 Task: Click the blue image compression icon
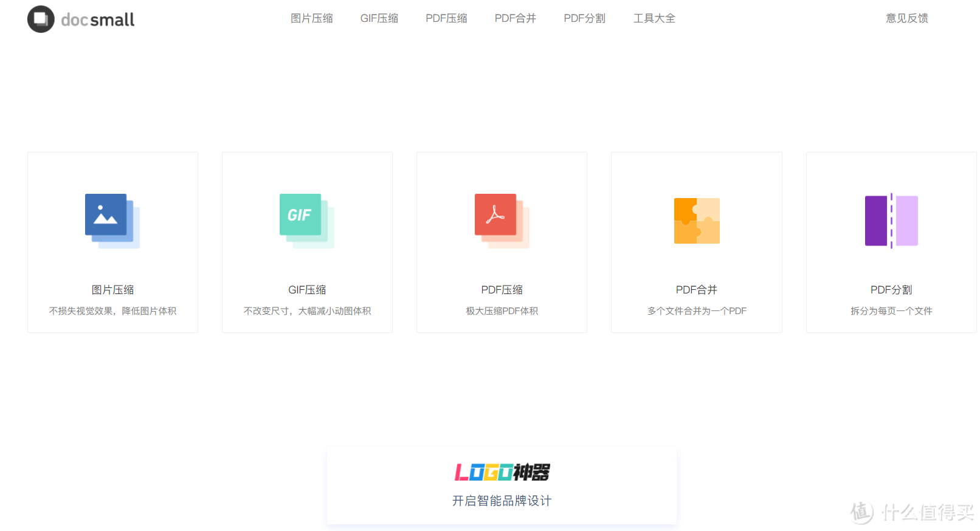[111, 220]
